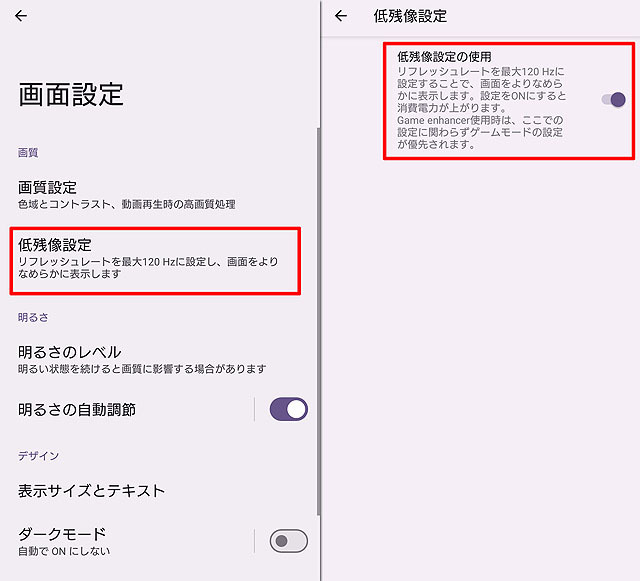Open 明るさの自動調節 label entry
This screenshot has width=640, height=581.
(x=77, y=410)
